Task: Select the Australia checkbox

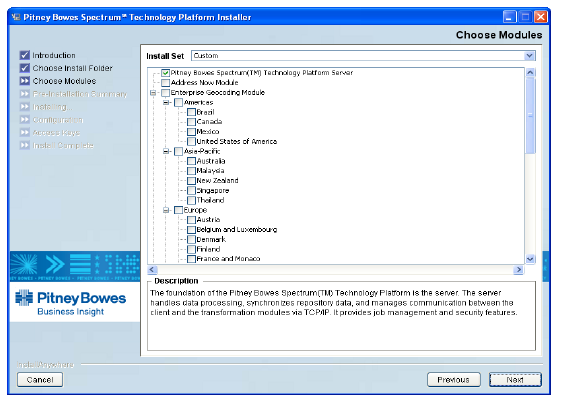Action: point(191,161)
